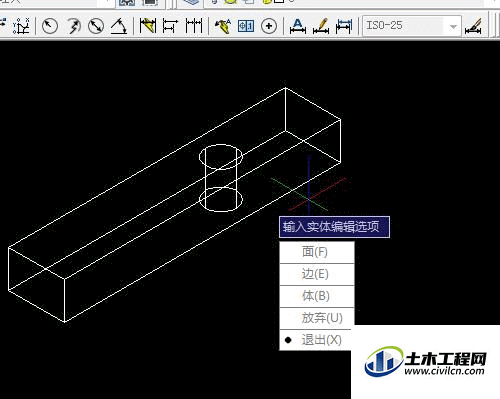This screenshot has height=399, width=500.
Task: Select the cylinder hole in the 3D solid
Action: (x=221, y=178)
